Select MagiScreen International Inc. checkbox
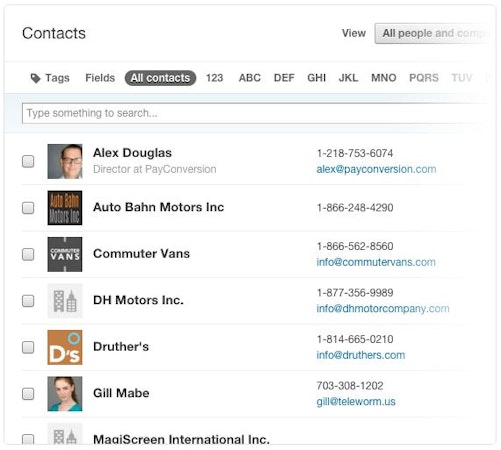The width and height of the screenshot is (501, 450). tap(28, 439)
